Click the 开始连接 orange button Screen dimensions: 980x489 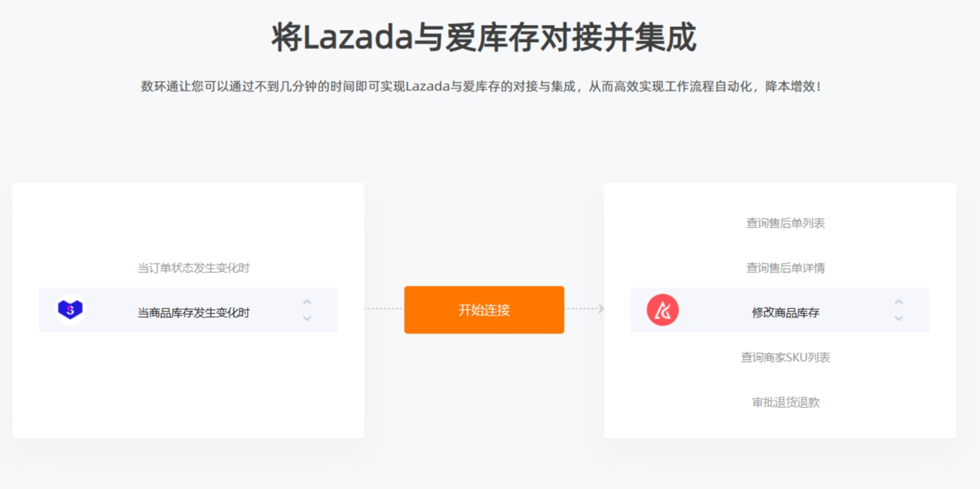pos(484,310)
